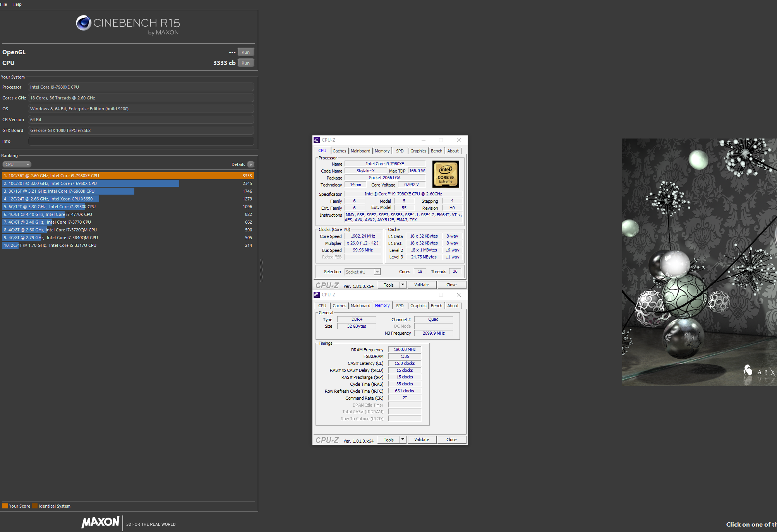Run the OpenGL benchmark
777x532 pixels.
coord(246,52)
